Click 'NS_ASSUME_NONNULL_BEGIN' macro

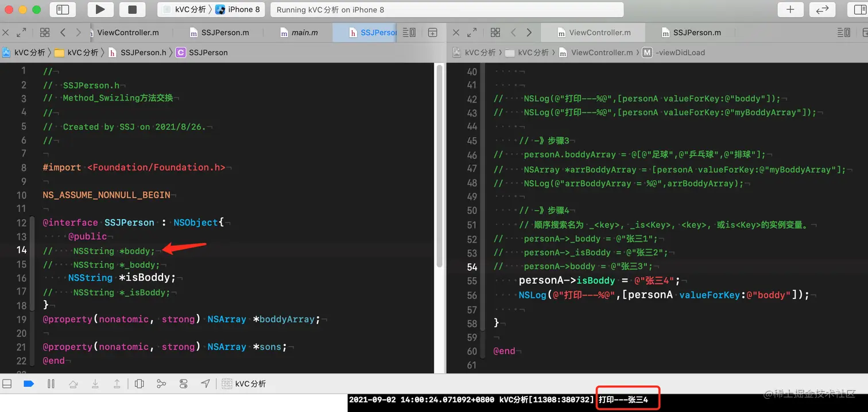click(106, 195)
